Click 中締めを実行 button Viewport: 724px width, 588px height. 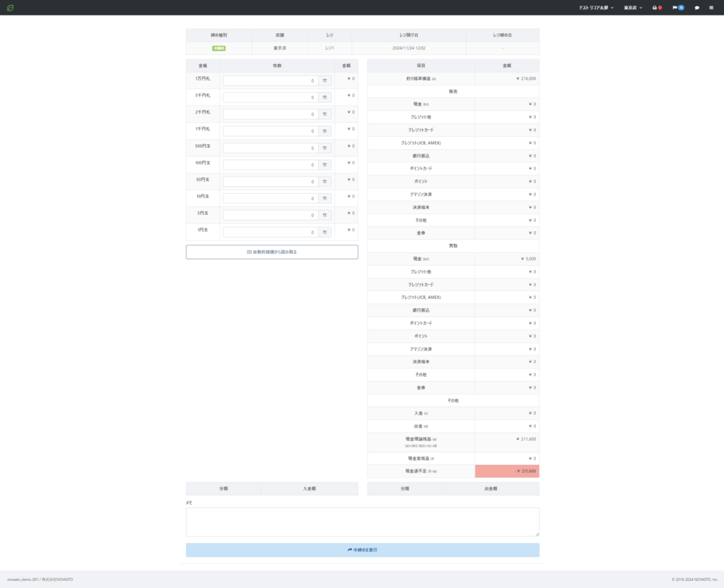363,550
